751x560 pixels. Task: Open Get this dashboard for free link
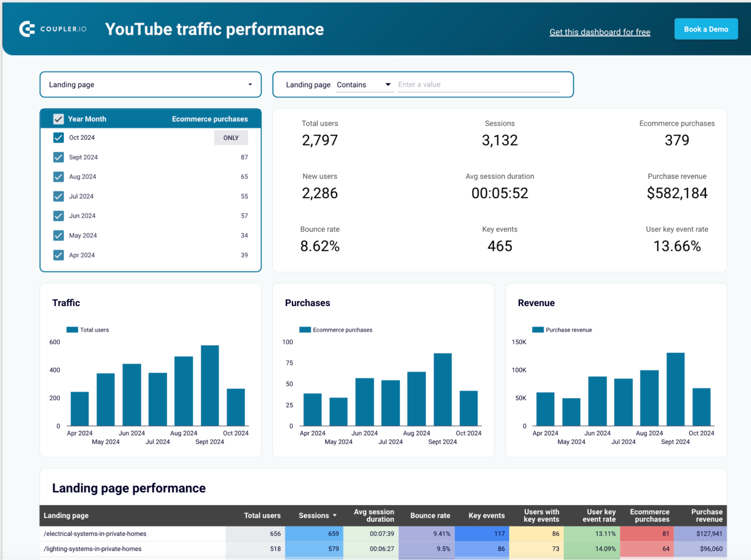600,32
